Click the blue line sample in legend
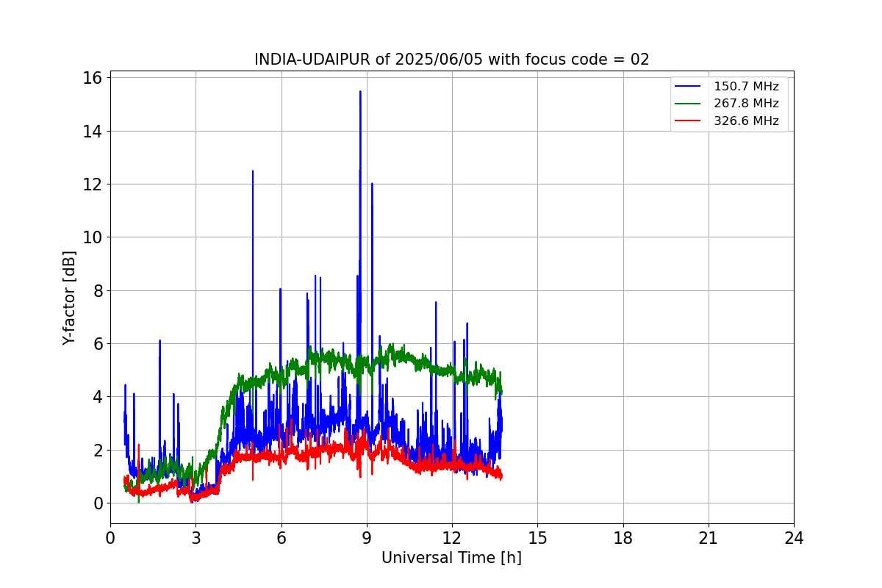This screenshot has width=882, height=588. tap(688, 87)
